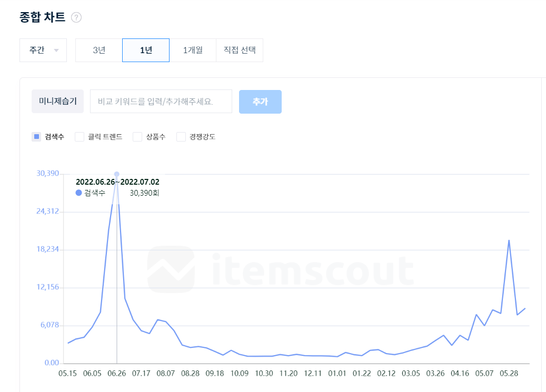Select the 3년 range tab
The image size is (546, 392).
(x=99, y=51)
